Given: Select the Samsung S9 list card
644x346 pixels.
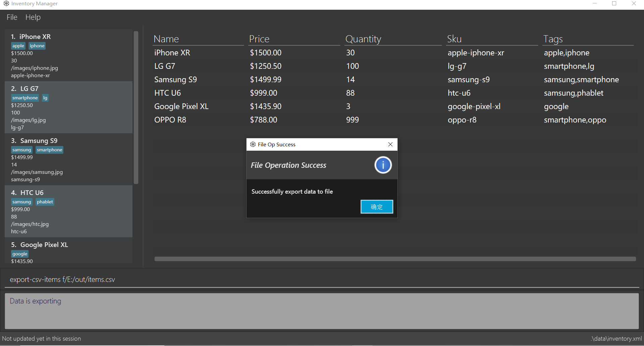Looking at the screenshot, I should coord(68,159).
